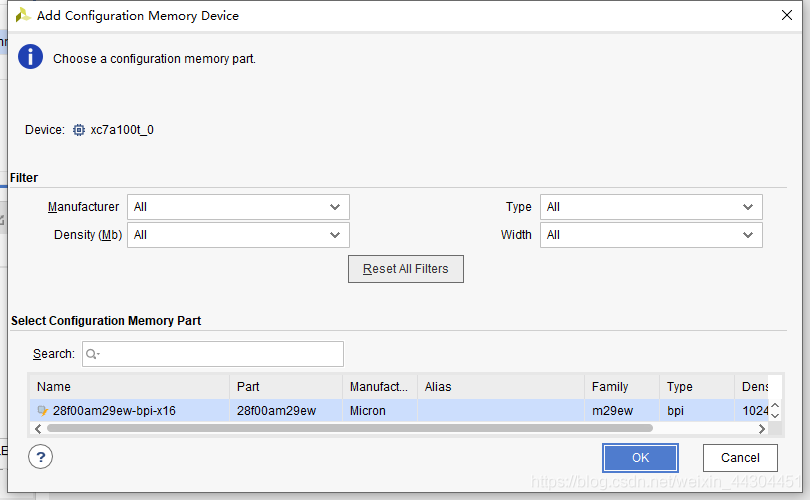Focus the Search input field

tap(213, 354)
